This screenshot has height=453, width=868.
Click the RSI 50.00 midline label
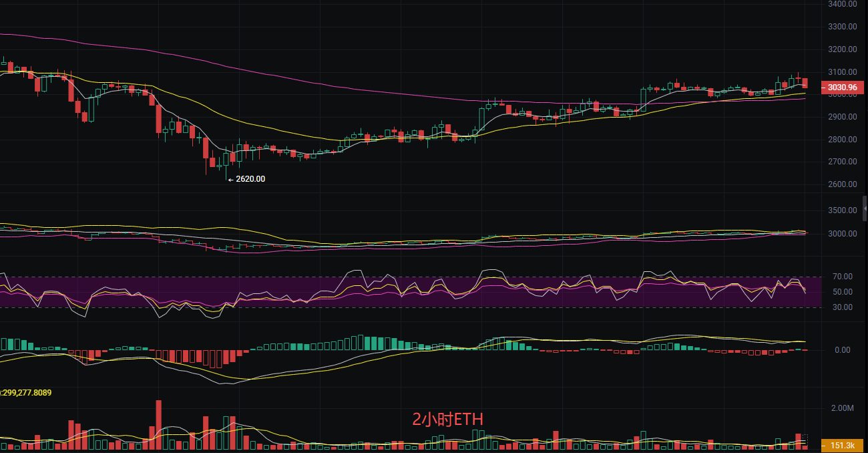coord(842,292)
